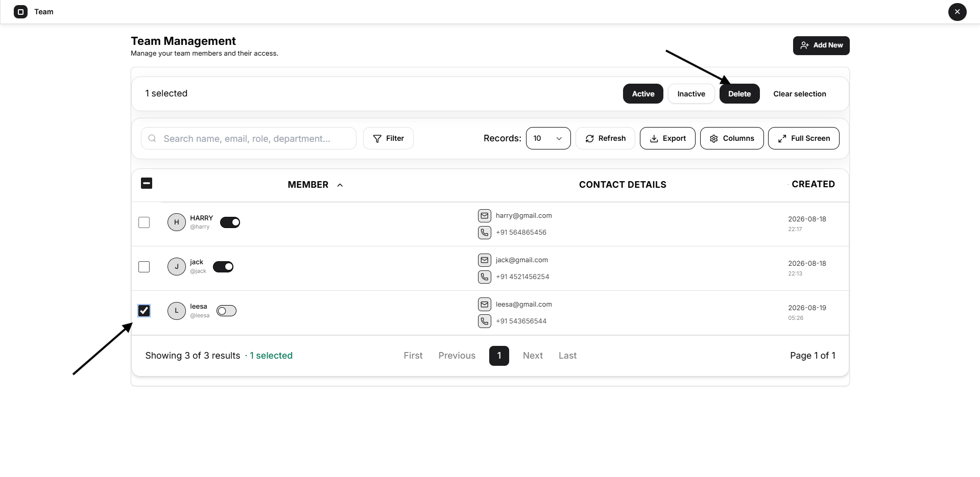This screenshot has height=477, width=980.
Task: Click the Team app logo icon
Action: tap(20, 12)
